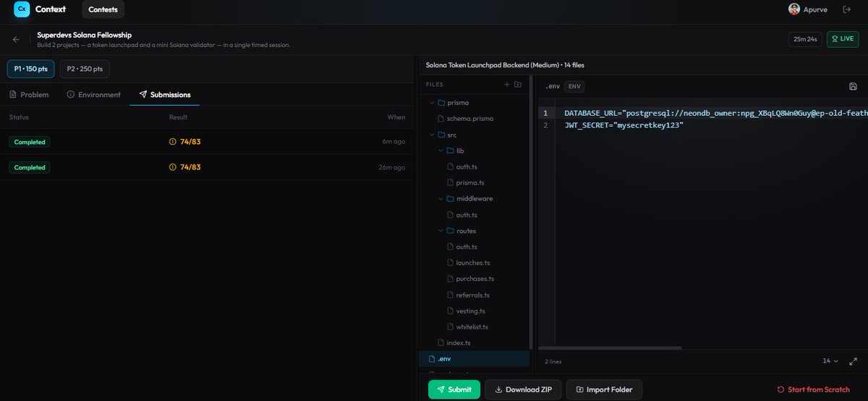Click the file icon beside schema.prisma

coord(441,118)
